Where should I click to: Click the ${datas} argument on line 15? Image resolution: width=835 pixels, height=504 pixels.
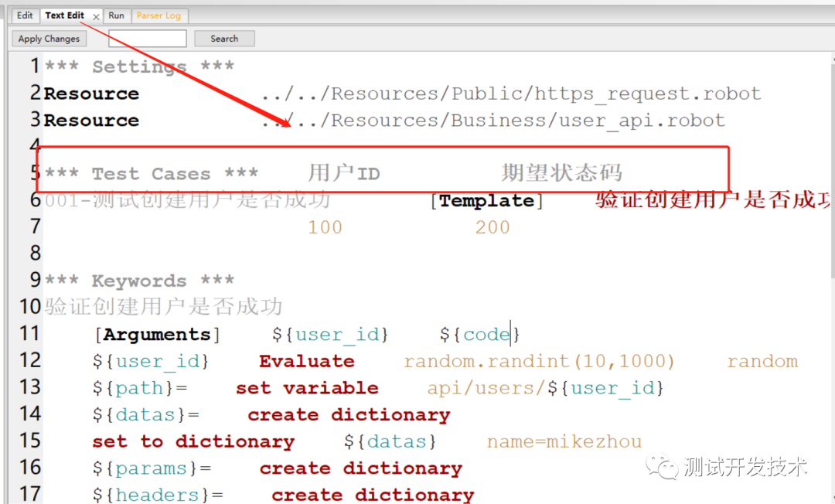pyautogui.click(x=390, y=441)
